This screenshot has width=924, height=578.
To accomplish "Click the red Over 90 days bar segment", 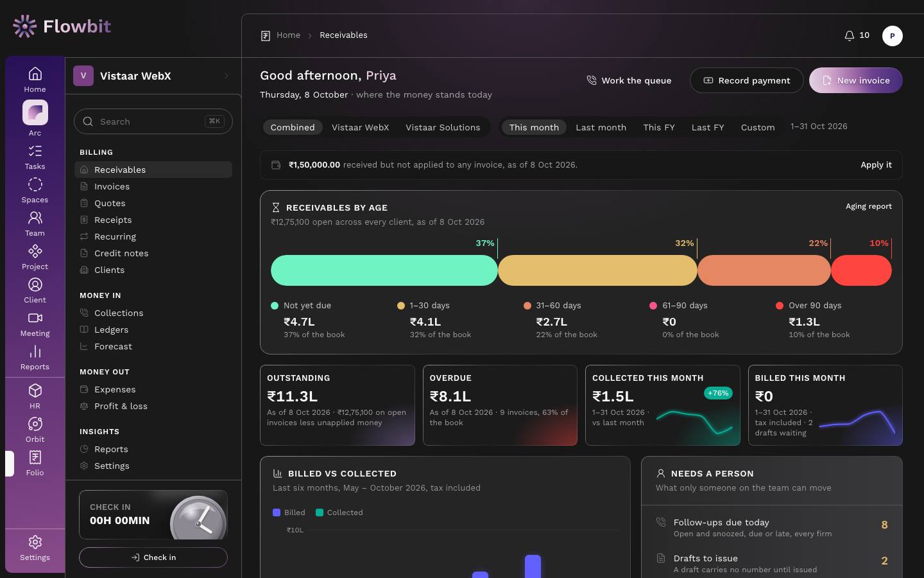I will coord(861,270).
